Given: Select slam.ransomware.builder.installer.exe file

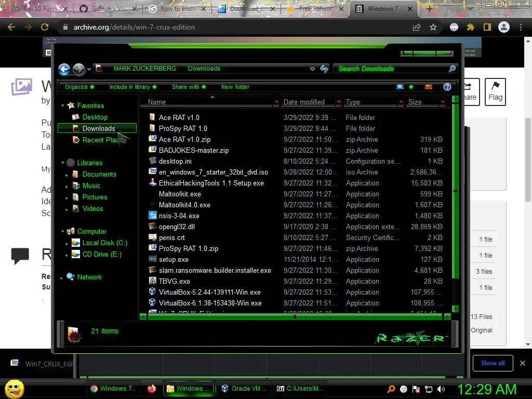Looking at the screenshot, I should pos(215,270).
